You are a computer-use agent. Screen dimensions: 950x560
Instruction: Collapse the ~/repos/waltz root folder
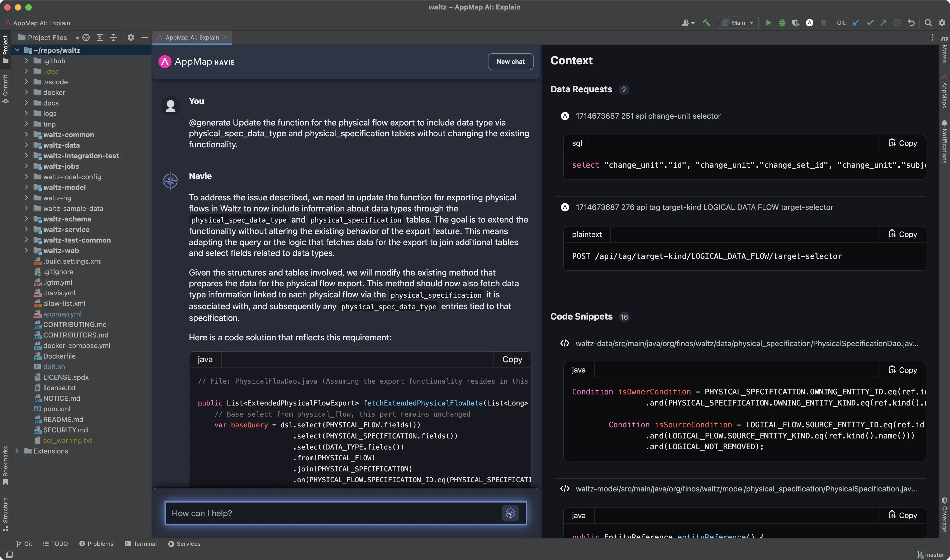[17, 50]
